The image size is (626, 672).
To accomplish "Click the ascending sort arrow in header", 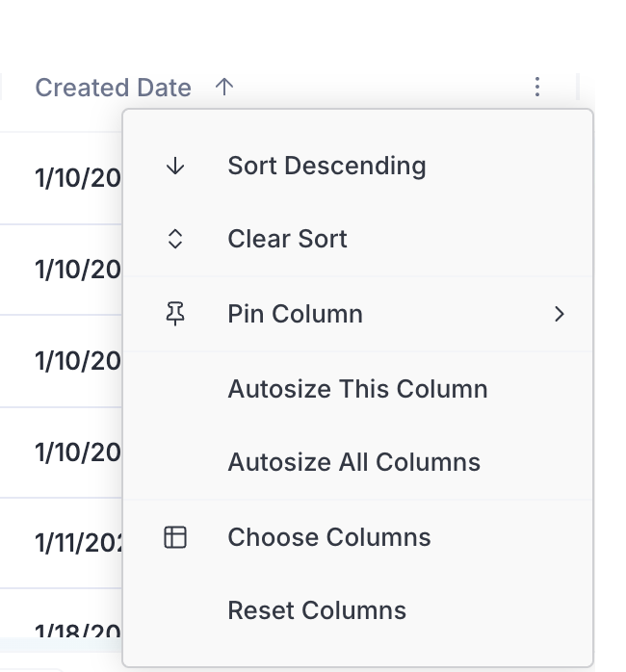I will coord(224,88).
